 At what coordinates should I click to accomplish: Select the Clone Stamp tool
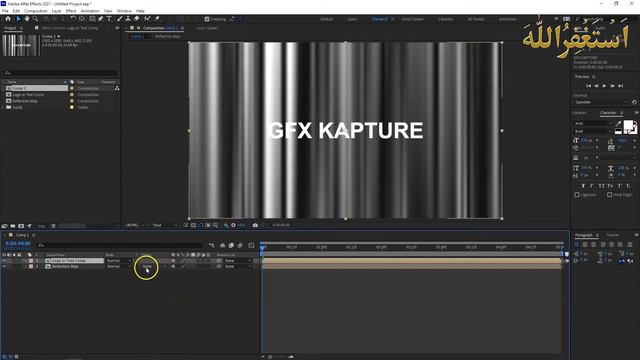[x=128, y=19]
